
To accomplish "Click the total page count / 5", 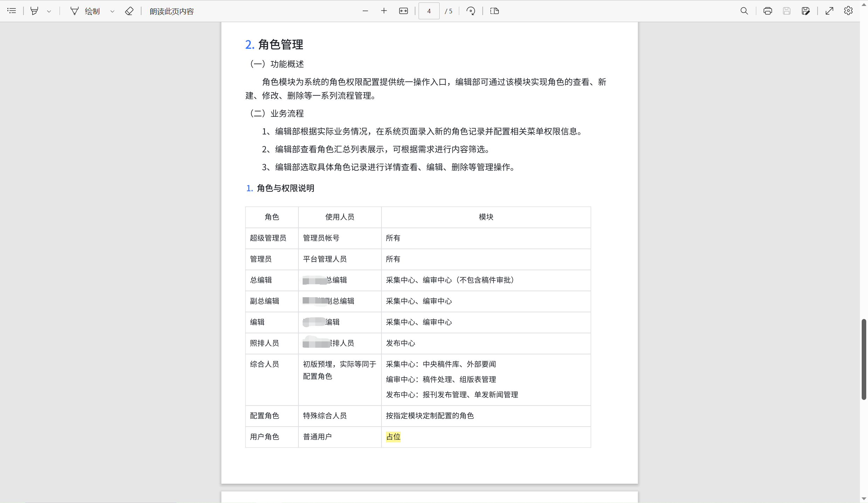I will tap(449, 11).
